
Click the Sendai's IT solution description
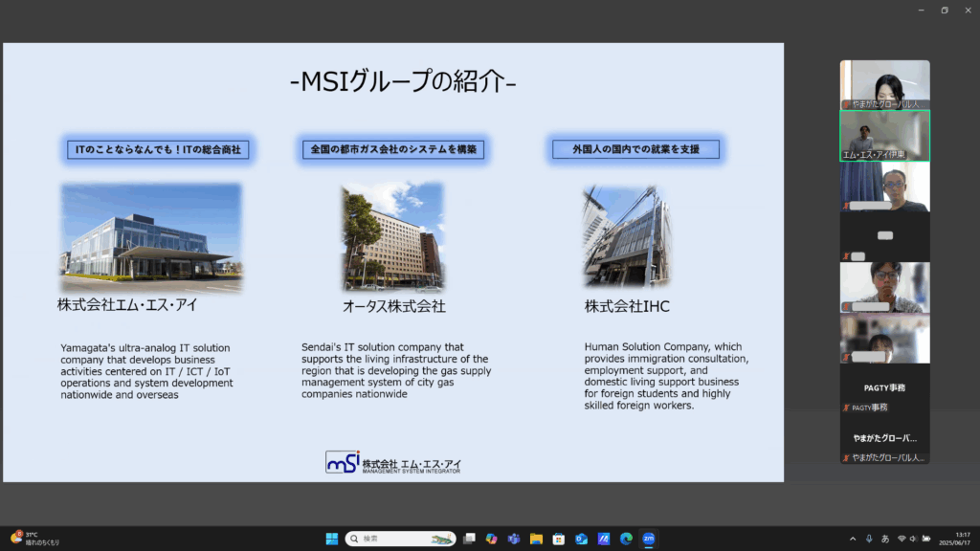(396, 370)
